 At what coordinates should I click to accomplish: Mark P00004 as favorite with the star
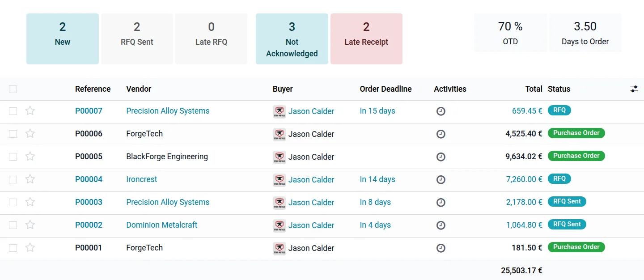30,179
